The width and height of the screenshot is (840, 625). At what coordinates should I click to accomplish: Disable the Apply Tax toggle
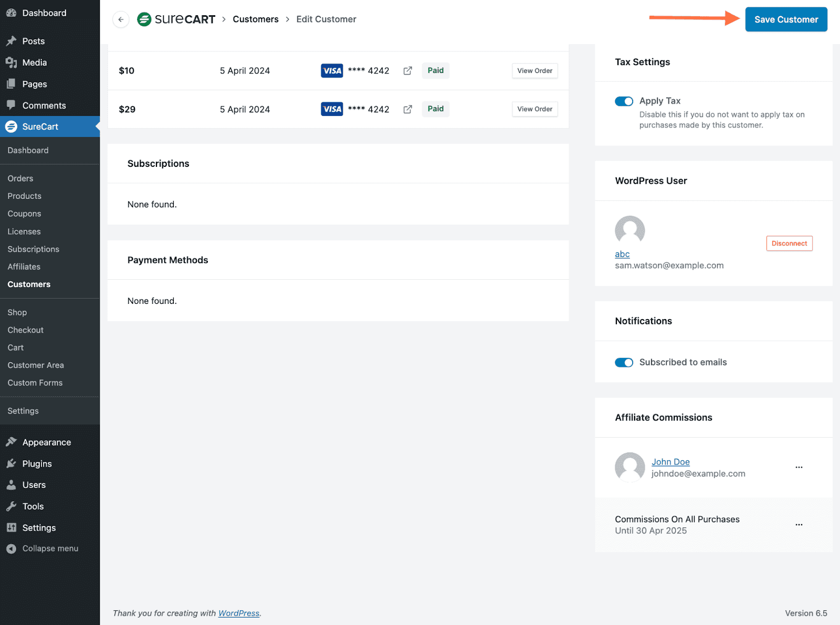point(624,101)
